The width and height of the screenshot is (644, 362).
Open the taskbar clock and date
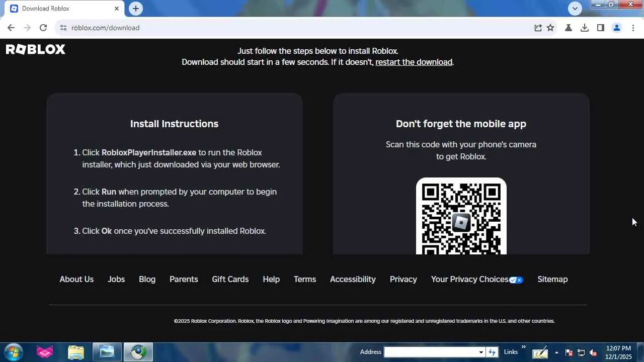click(619, 352)
